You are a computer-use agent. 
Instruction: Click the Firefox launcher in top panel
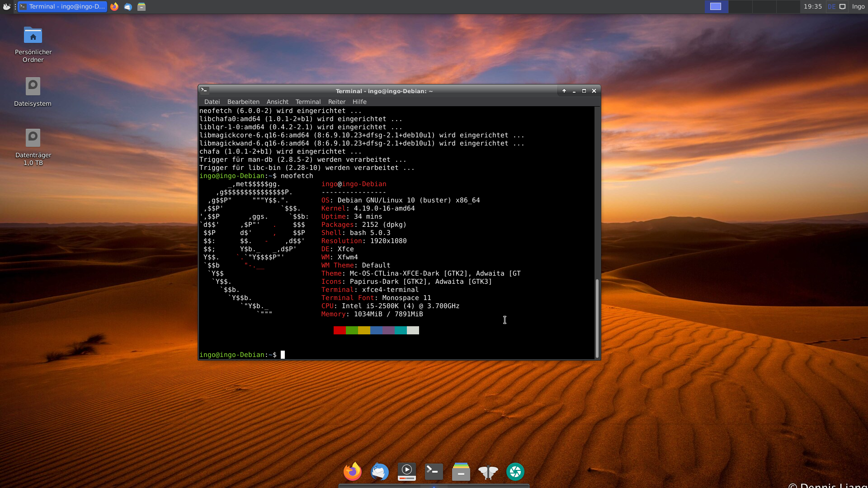(114, 6)
